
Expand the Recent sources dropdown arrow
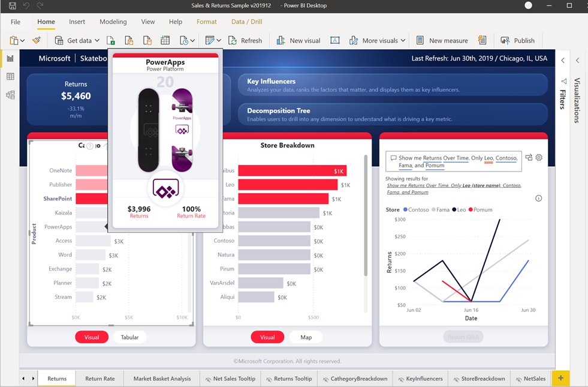pos(192,41)
